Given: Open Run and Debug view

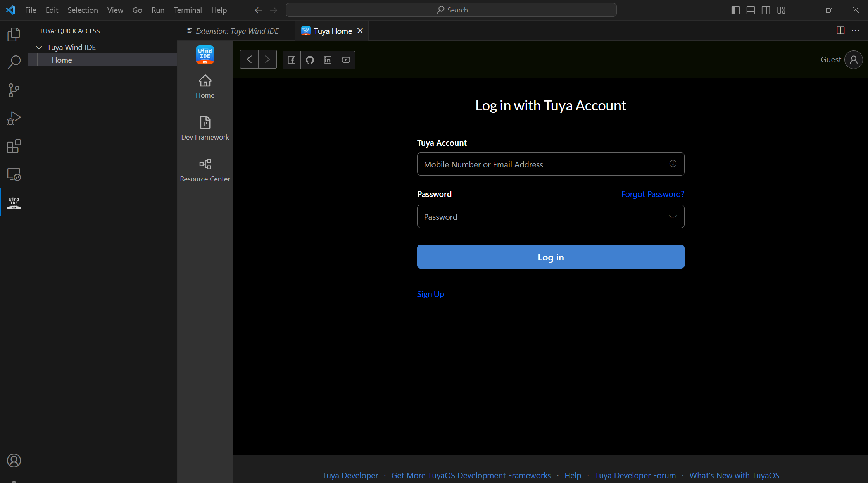Looking at the screenshot, I should pos(14,118).
